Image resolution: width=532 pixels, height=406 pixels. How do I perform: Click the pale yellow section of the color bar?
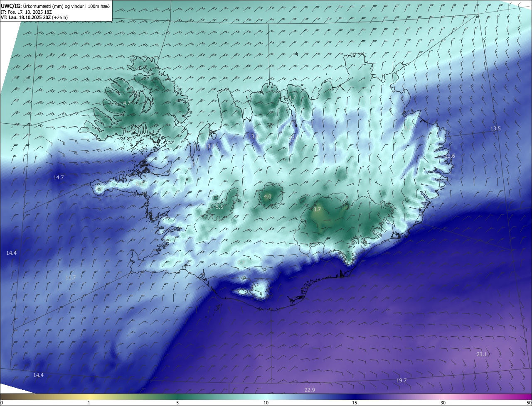click(89, 396)
